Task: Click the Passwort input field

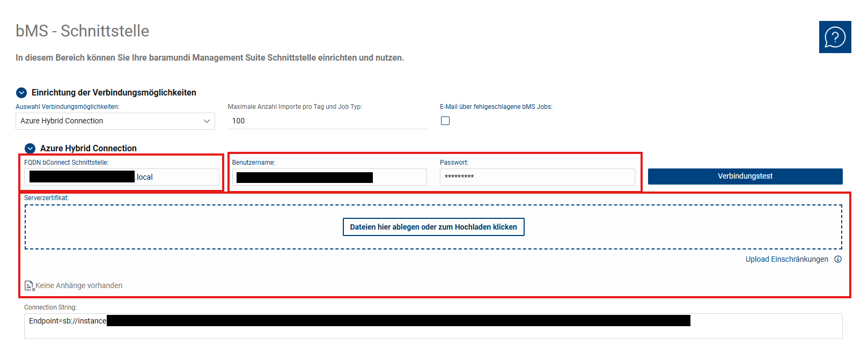Action: (537, 177)
